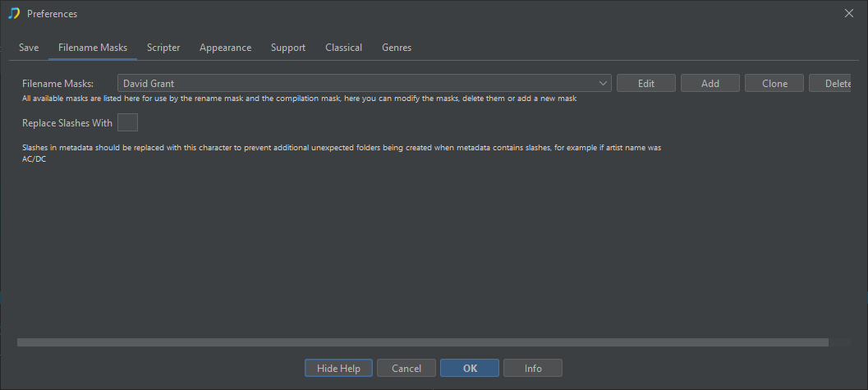This screenshot has width=868, height=390.
Task: Open the Appearance tab
Action: tap(225, 48)
